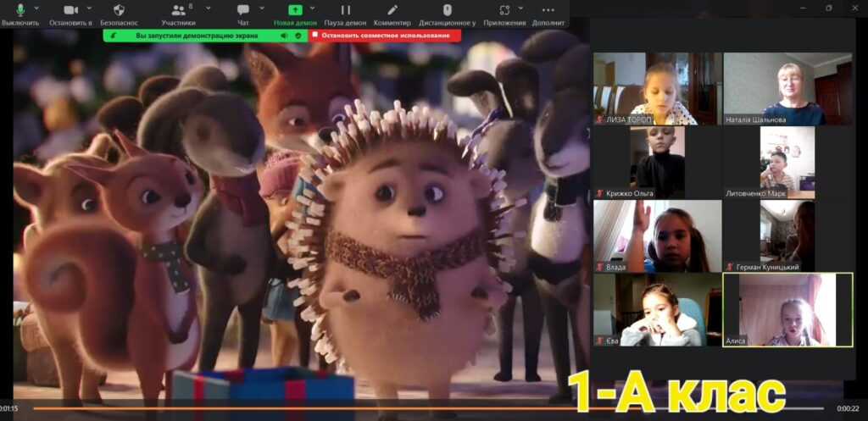Click muted mic icon next to Лиза Тороп
Viewport: 868px width, 421px height.
600,120
